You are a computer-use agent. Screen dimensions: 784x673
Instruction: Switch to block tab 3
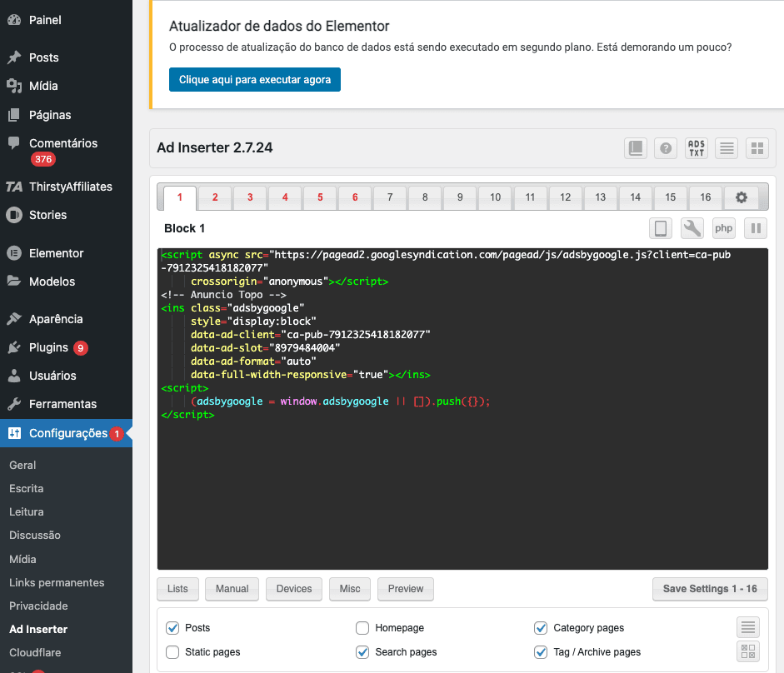click(x=250, y=197)
